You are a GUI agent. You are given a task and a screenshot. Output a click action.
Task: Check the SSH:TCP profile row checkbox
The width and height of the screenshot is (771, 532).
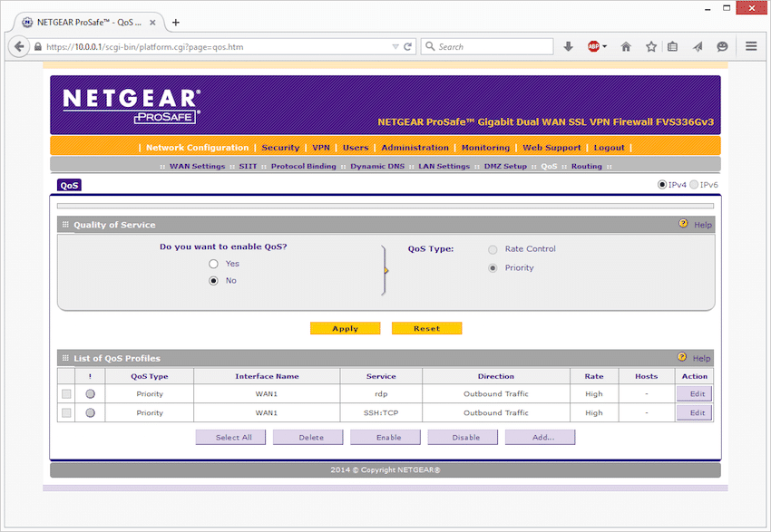pos(66,412)
